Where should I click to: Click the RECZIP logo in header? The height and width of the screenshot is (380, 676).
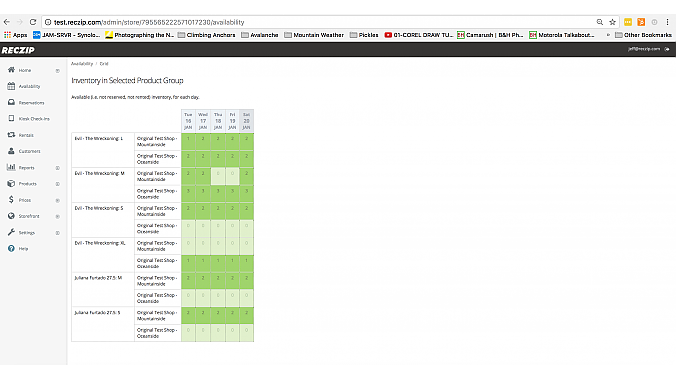click(18, 50)
